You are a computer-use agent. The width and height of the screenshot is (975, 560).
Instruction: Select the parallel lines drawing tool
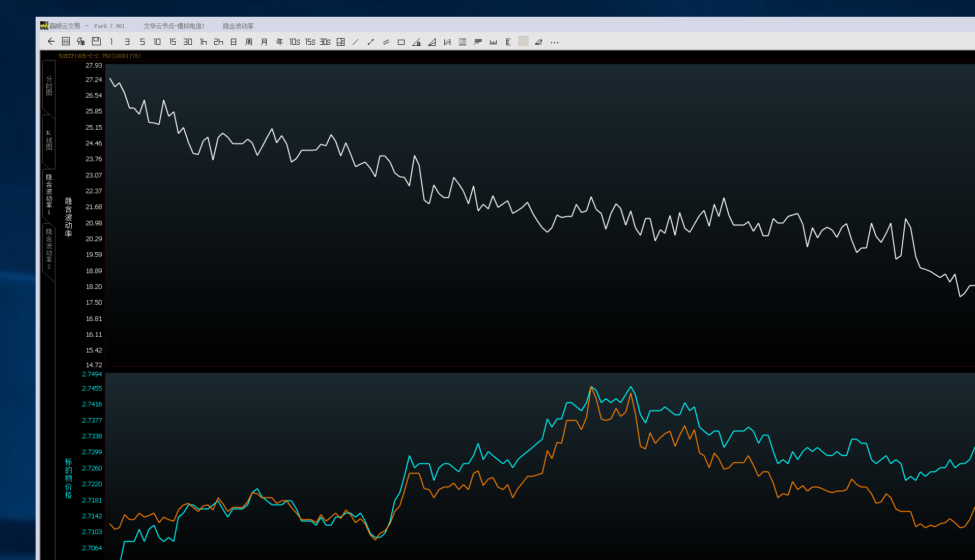pyautogui.click(x=386, y=42)
